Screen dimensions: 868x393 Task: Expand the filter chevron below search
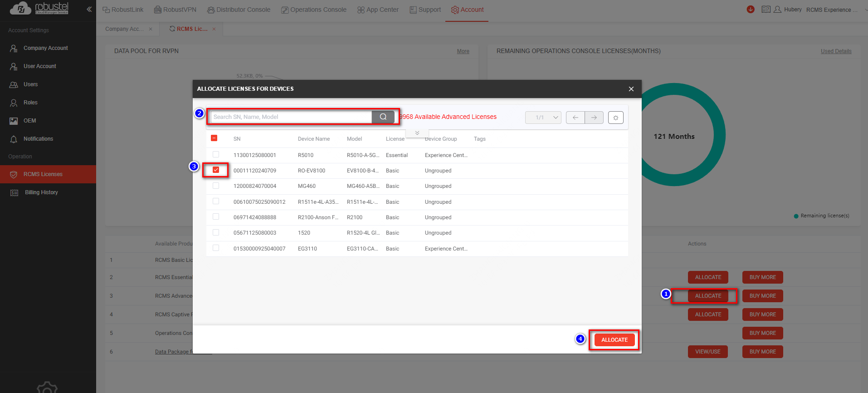tap(417, 133)
